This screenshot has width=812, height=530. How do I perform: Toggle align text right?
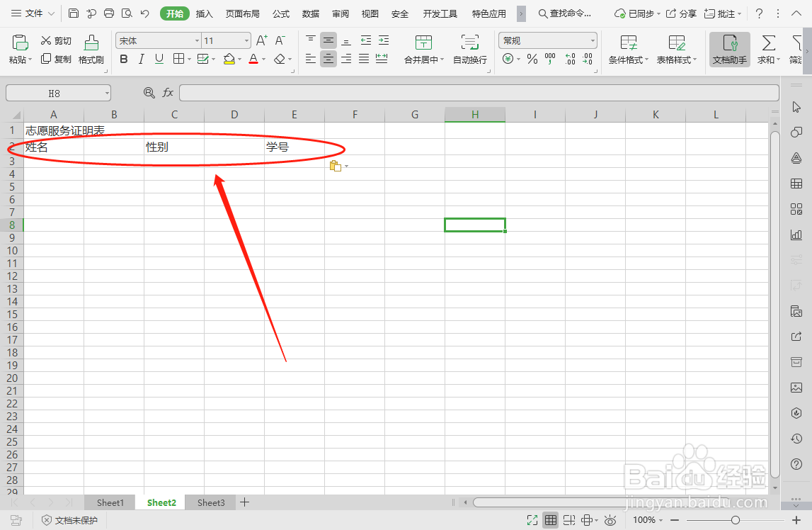click(x=346, y=59)
